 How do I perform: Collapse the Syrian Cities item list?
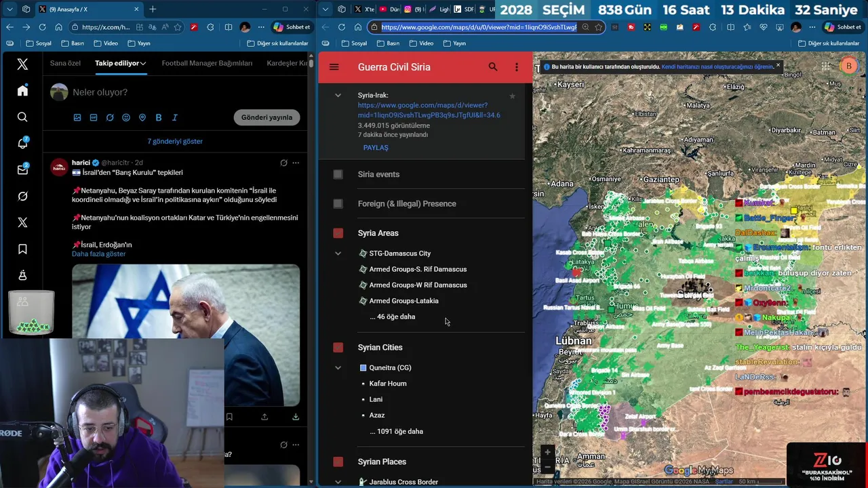pyautogui.click(x=338, y=368)
